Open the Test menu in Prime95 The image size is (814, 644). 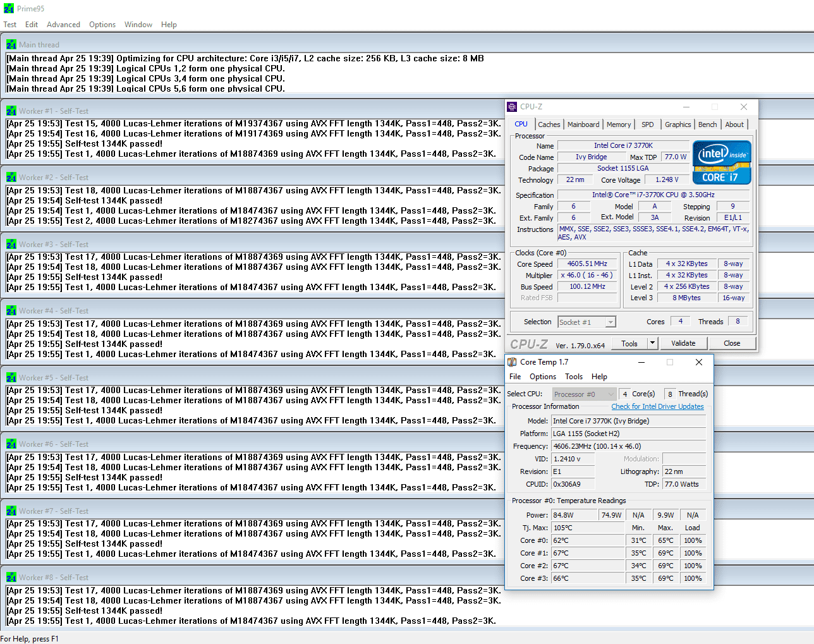point(10,25)
